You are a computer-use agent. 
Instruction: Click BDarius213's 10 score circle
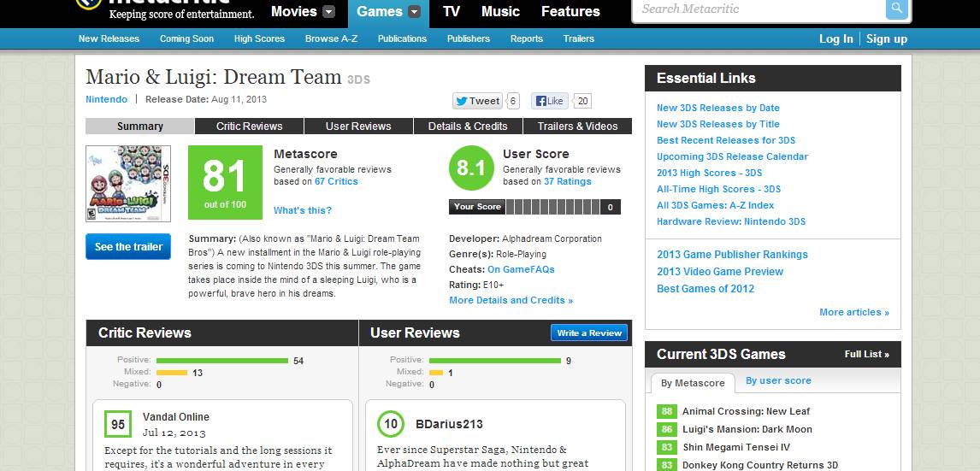[x=391, y=424]
